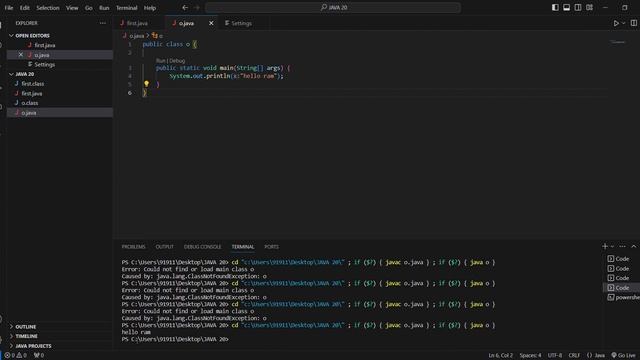The image size is (640, 360).
Task: Click the o.java breadcrumb
Action: pos(137,36)
